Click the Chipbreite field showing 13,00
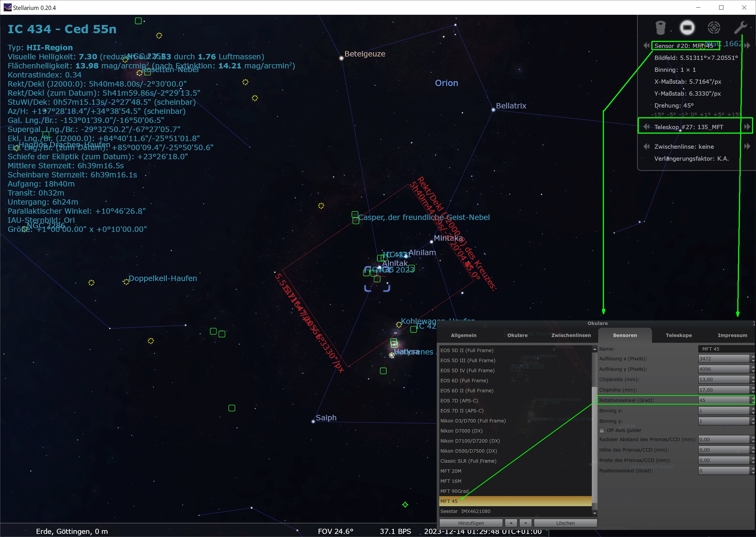Viewport: 756px width, 537px height. tap(724, 379)
